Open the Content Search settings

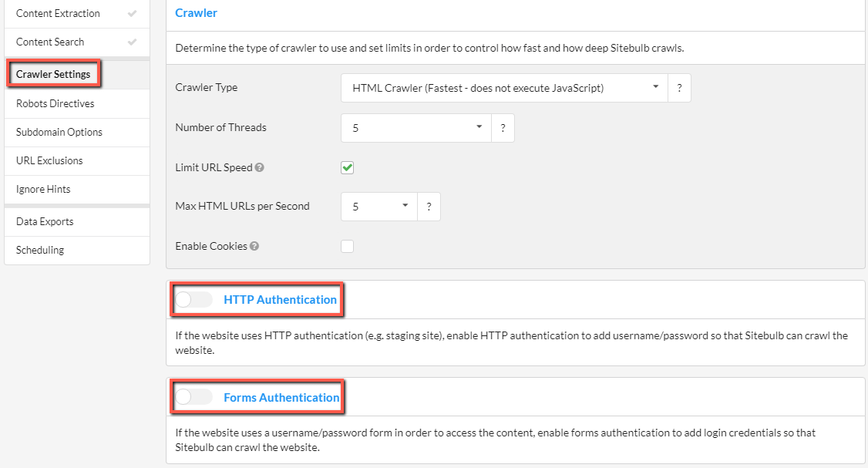(77, 42)
